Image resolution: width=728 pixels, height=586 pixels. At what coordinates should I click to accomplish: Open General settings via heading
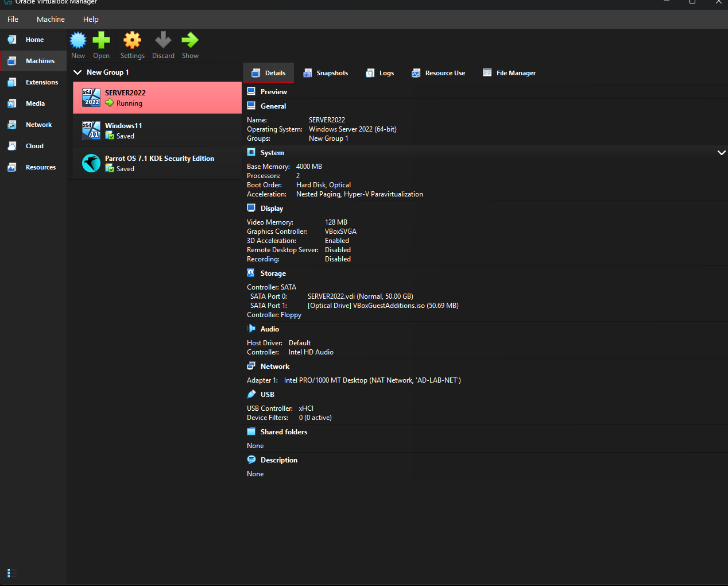point(273,106)
